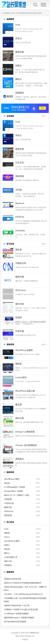Open the Loome洛米 thumbnail

8,381
